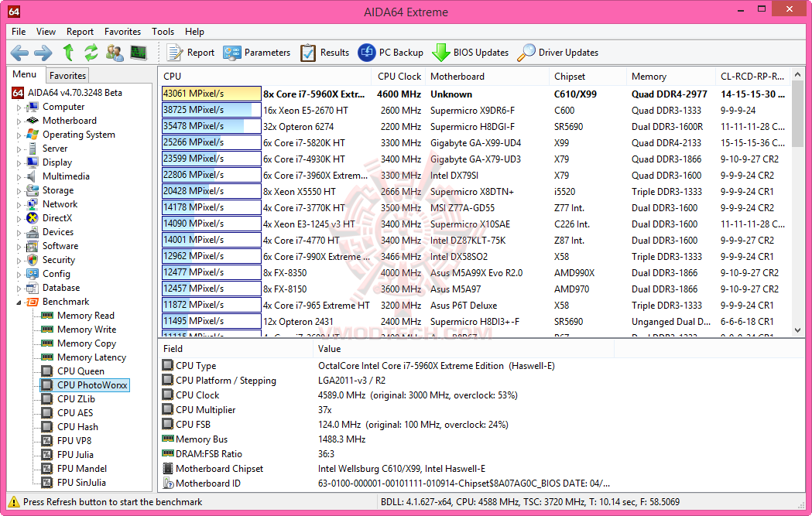
Task: Expand the Computer tree node
Action: (x=19, y=108)
